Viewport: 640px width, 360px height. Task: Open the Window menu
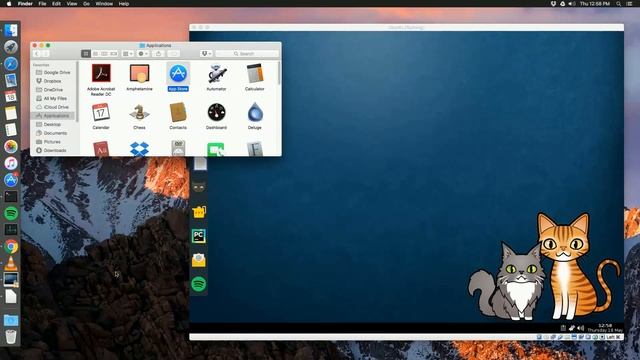(x=104, y=4)
